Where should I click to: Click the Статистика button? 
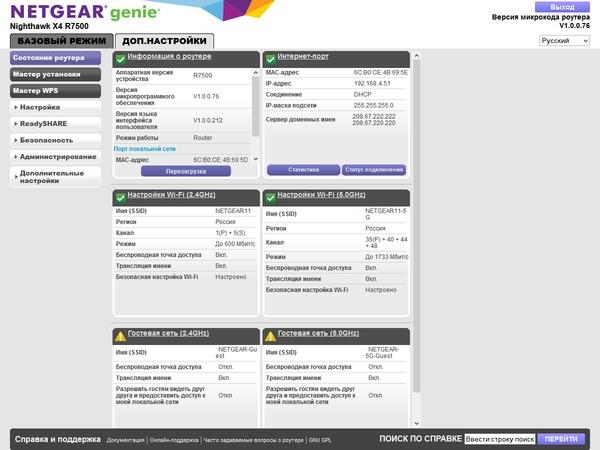(x=303, y=170)
